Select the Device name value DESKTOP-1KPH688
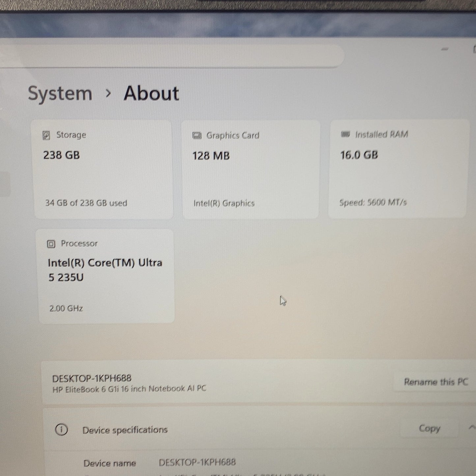Viewport: 476px width, 476px height. point(197,462)
